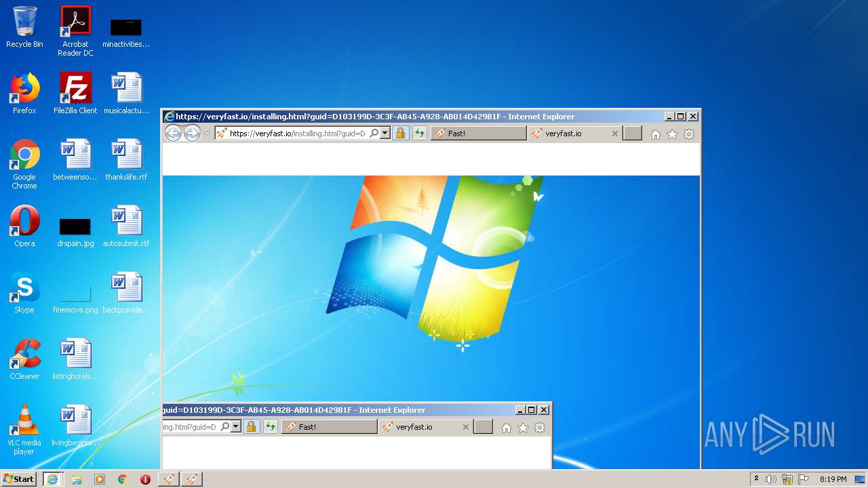Open Favorites star in lower IE window
This screenshot has width=868, height=488.
[x=523, y=428]
